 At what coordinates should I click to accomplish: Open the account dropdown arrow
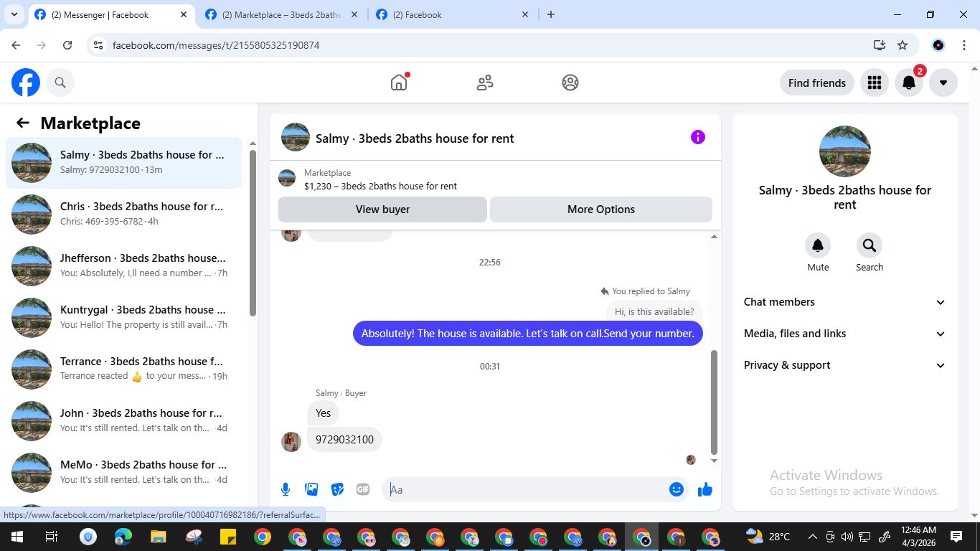tap(943, 83)
